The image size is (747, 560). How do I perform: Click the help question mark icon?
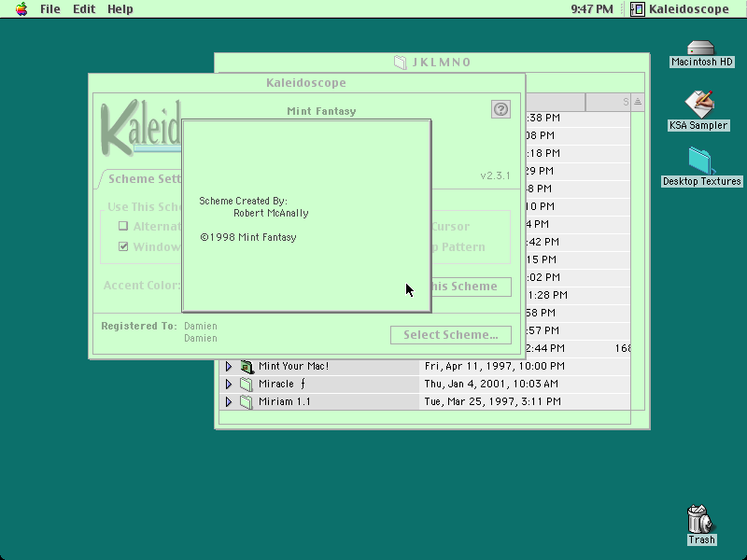(500, 109)
